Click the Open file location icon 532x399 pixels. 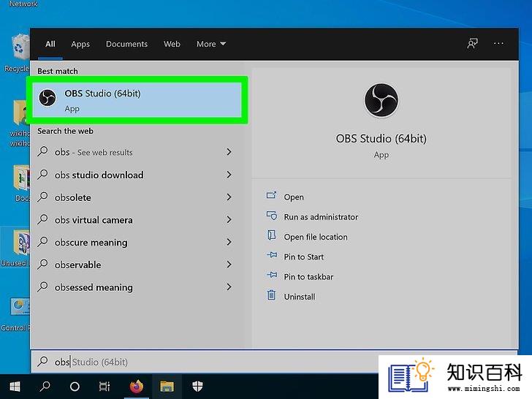coord(271,235)
